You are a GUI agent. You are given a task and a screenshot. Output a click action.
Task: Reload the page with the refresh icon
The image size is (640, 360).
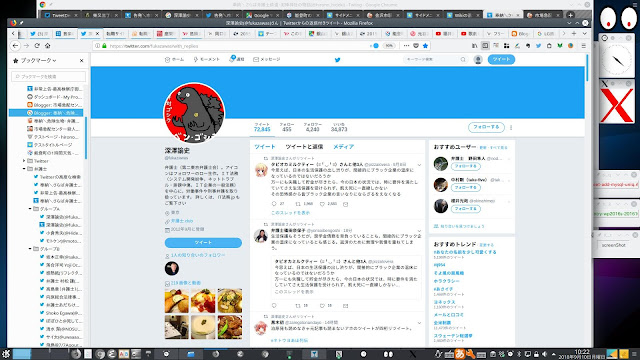coord(37,46)
